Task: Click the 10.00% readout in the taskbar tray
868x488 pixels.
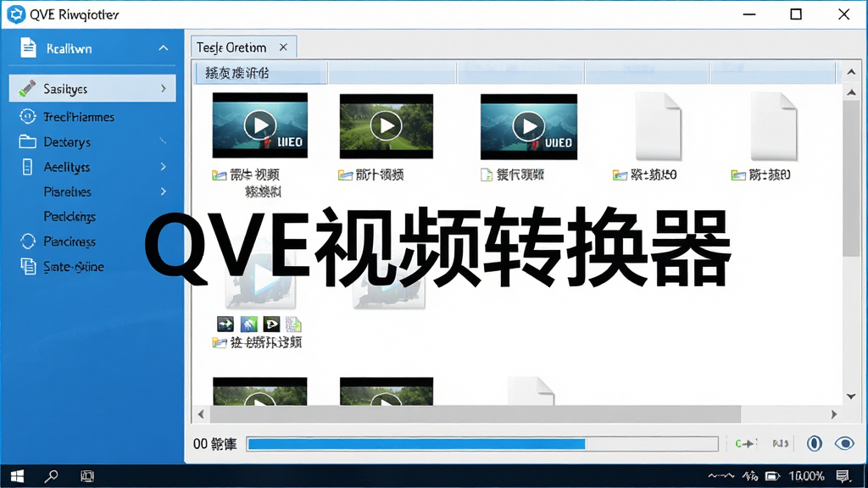Action: [x=807, y=476]
